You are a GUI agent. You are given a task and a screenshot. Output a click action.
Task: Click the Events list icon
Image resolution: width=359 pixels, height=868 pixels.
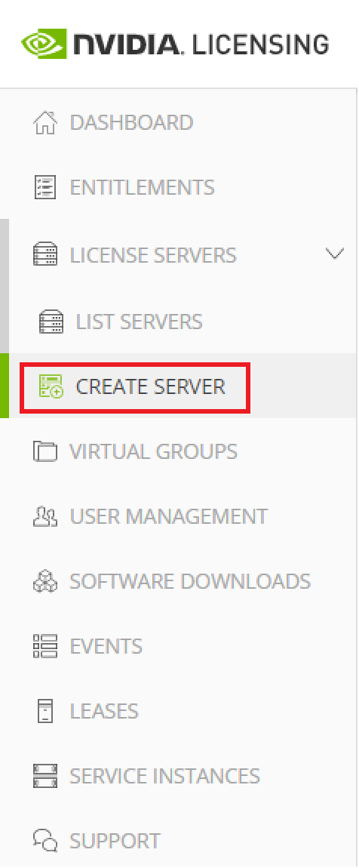pyautogui.click(x=44, y=646)
